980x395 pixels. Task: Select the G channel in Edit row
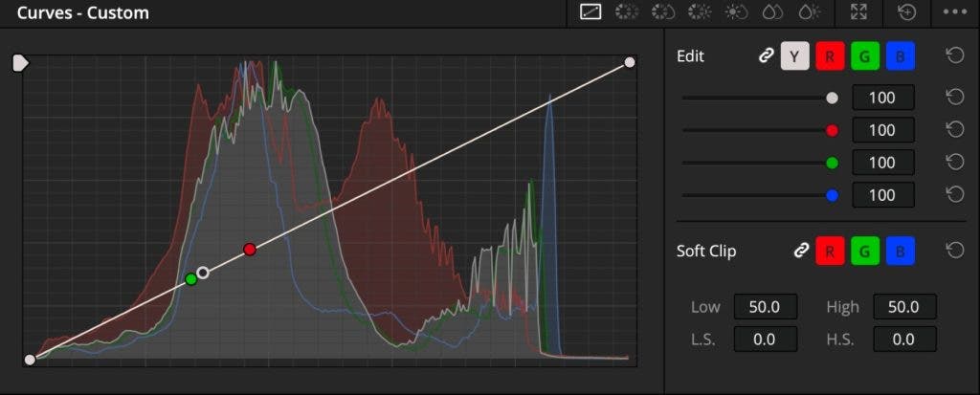(865, 56)
